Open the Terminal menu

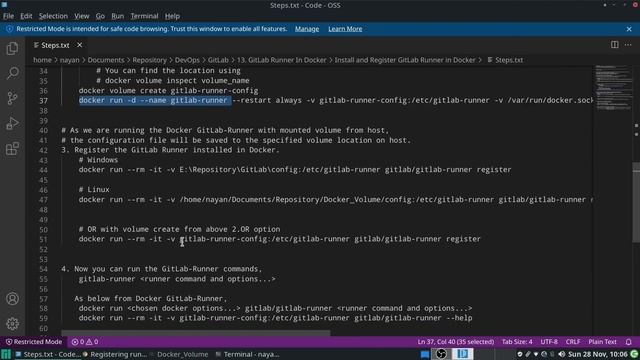(x=144, y=16)
